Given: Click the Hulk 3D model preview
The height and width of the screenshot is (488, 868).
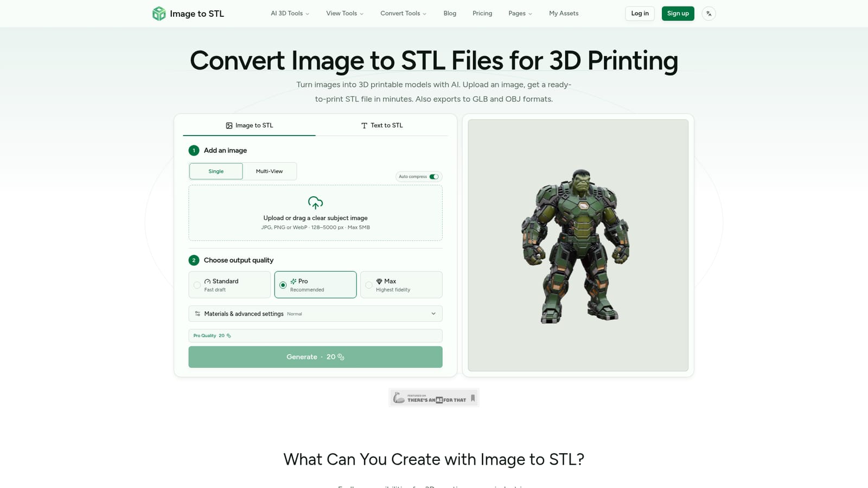Looking at the screenshot, I should 578,246.
